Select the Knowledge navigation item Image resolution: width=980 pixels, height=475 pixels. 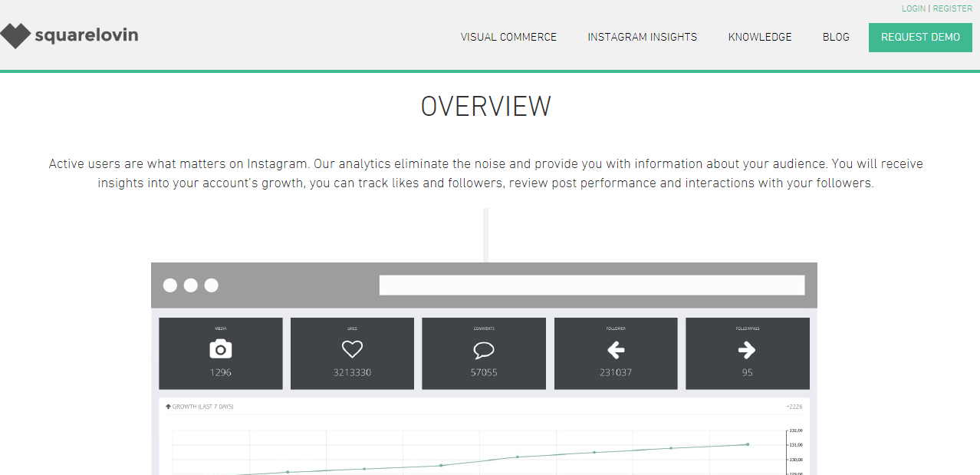pos(760,37)
